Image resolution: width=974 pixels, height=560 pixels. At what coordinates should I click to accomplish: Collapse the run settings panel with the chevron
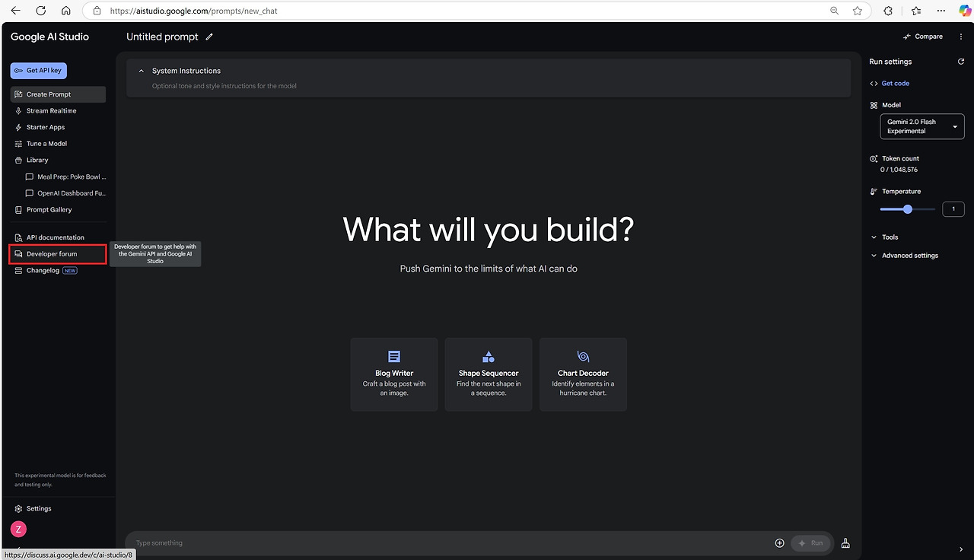pos(961,549)
